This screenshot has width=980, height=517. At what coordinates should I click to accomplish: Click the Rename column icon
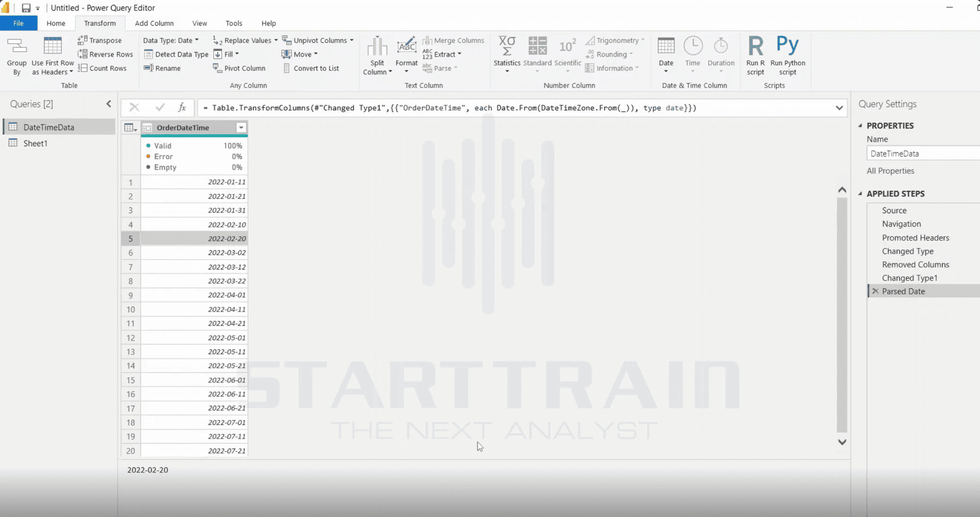coord(149,68)
